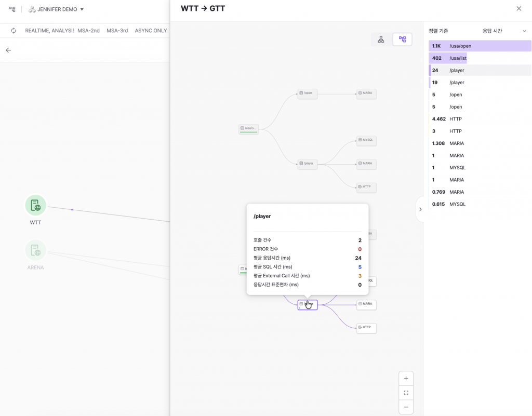
Task: Collapse the side list panel with chevron
Action: (420, 209)
